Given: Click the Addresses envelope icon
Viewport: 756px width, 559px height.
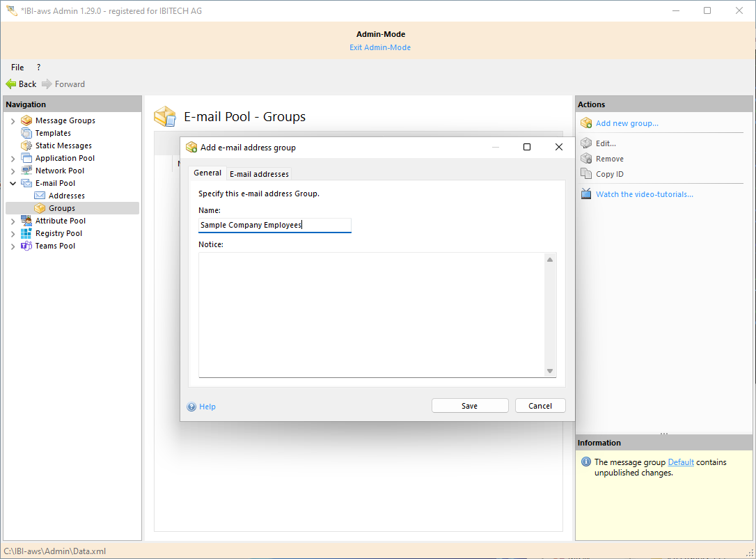Looking at the screenshot, I should coord(40,196).
